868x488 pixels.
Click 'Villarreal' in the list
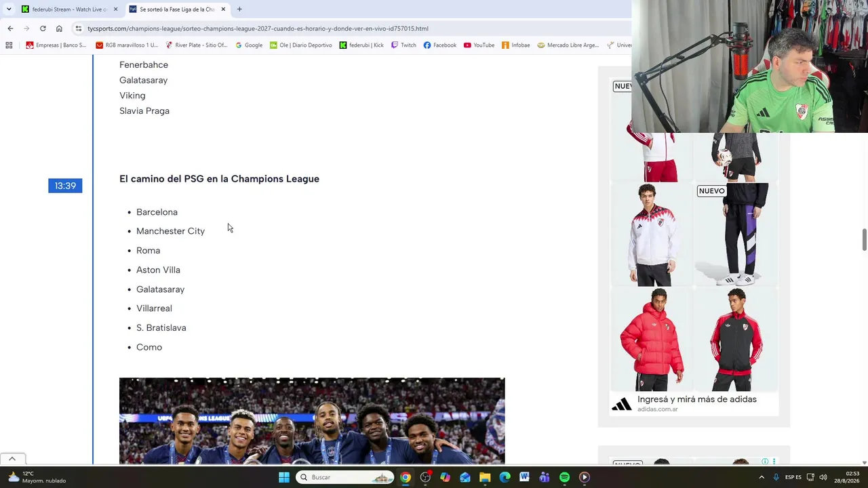[x=154, y=308]
